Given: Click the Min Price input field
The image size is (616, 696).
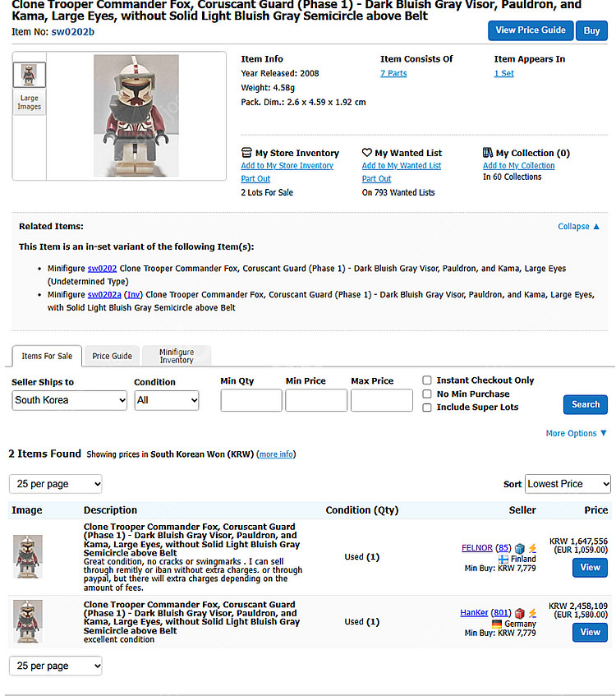Looking at the screenshot, I should [316, 400].
